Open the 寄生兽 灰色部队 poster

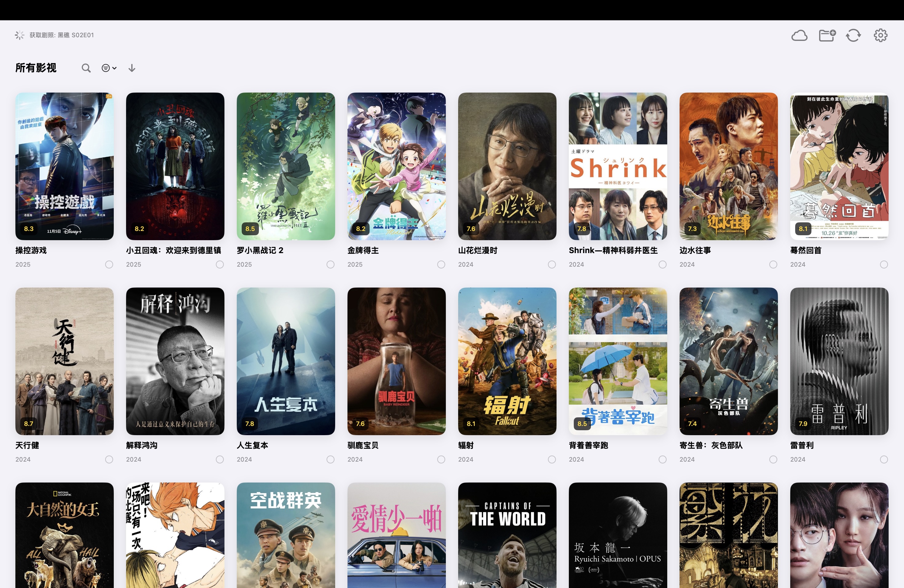[728, 361]
